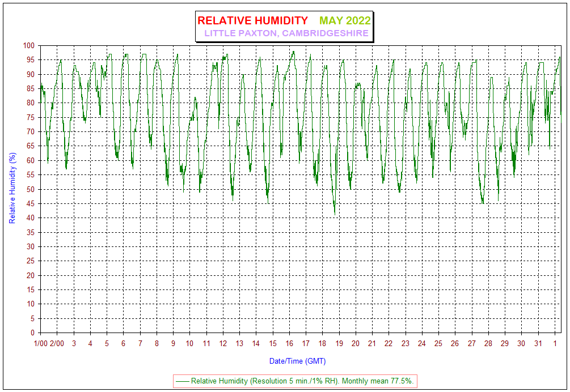
Task: Click the x-axis date label 14
Action: (x=256, y=343)
